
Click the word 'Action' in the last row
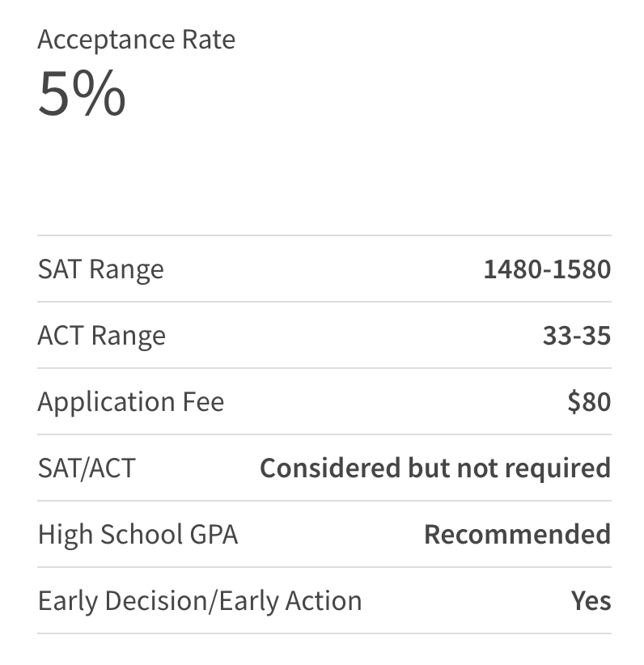(x=324, y=600)
